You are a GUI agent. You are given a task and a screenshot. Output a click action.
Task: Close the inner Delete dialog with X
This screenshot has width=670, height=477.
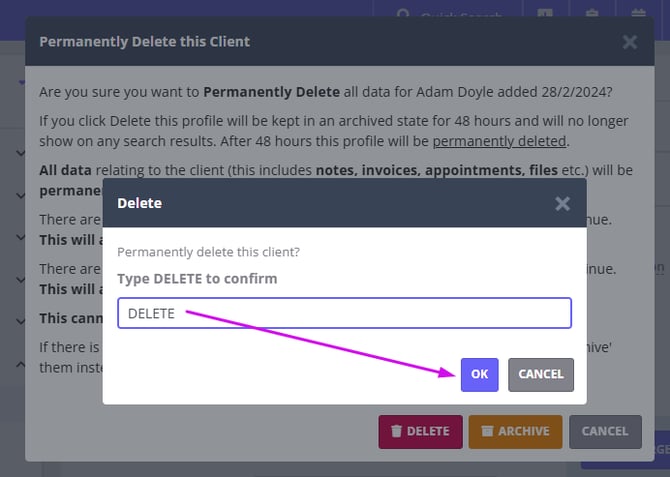coord(562,203)
